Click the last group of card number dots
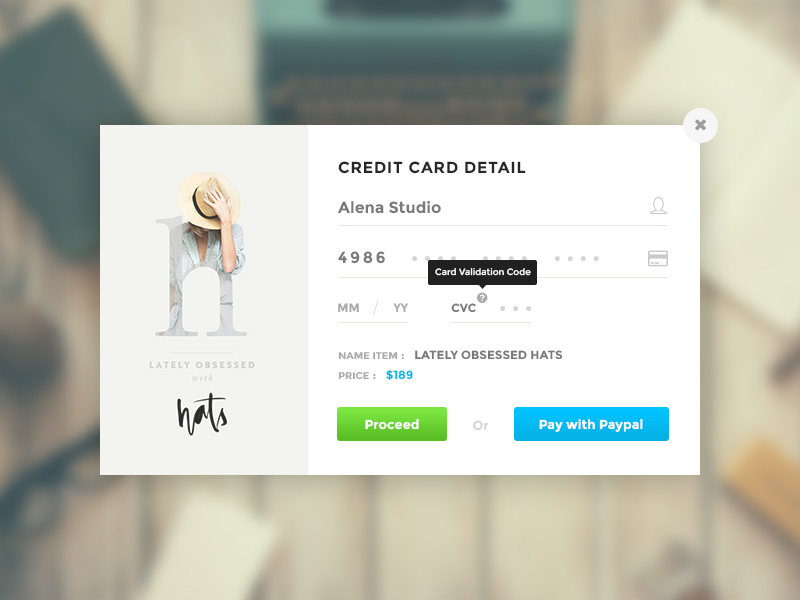The image size is (800, 600). point(577,259)
